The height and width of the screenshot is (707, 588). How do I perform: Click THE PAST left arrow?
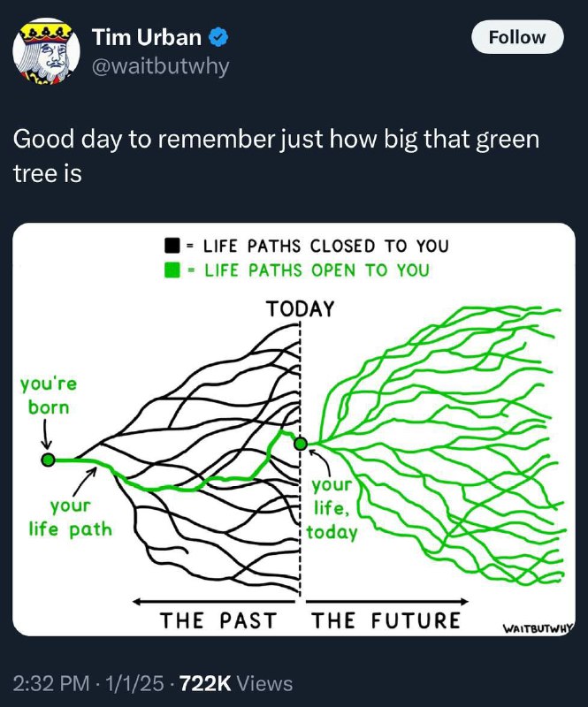[214, 602]
